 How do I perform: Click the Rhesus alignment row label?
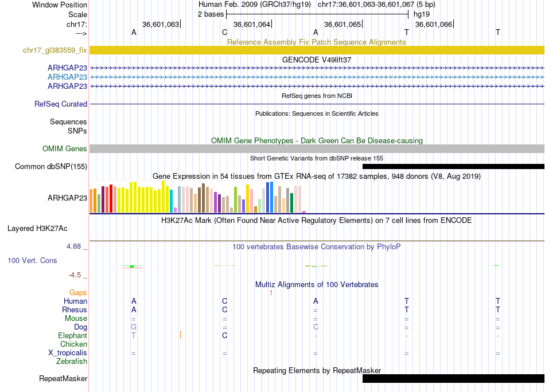pyautogui.click(x=75, y=309)
